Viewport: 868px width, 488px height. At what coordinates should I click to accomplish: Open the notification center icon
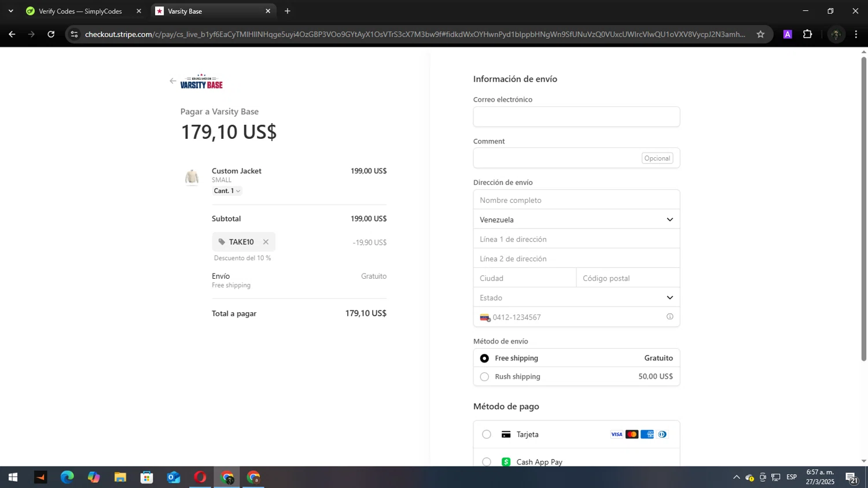pyautogui.click(x=852, y=477)
